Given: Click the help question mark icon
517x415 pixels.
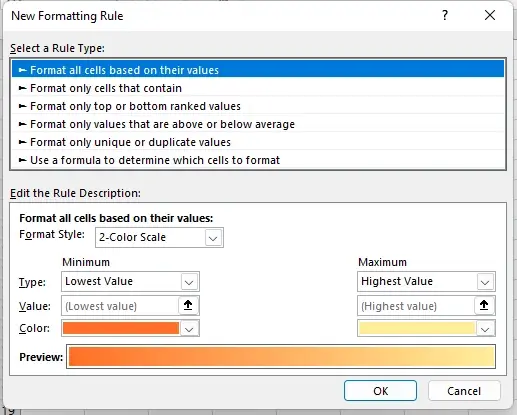Looking at the screenshot, I should click(x=445, y=15).
